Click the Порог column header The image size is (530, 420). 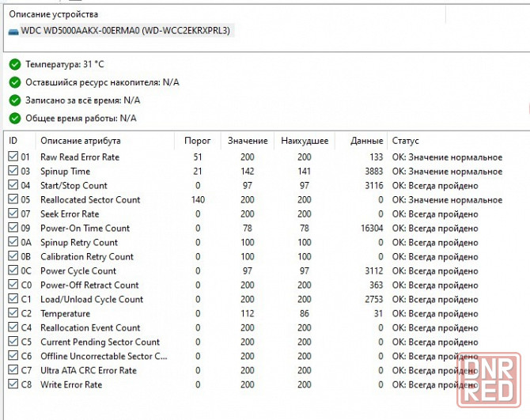197,141
